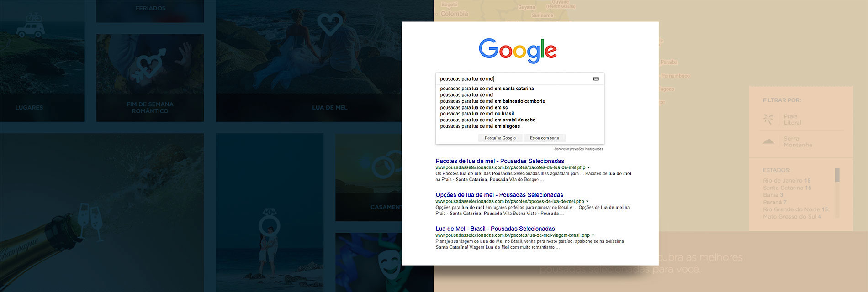Choose "Santa Catarina 15" in the states list
The height and width of the screenshot is (292, 868).
tap(787, 188)
